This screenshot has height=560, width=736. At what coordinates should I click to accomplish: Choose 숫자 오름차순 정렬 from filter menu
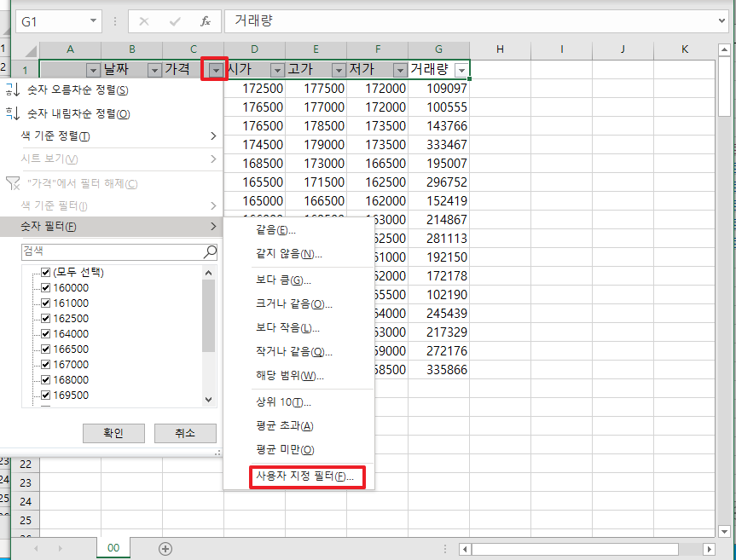111,90
